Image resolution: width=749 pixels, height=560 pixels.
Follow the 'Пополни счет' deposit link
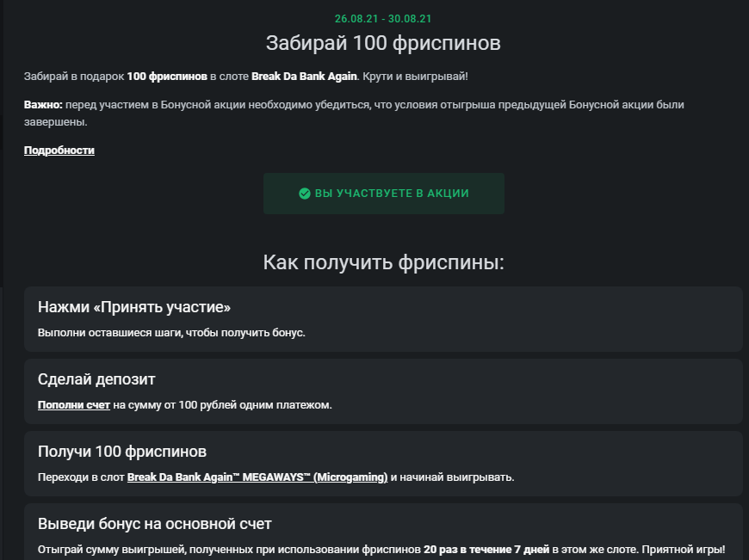[74, 405]
